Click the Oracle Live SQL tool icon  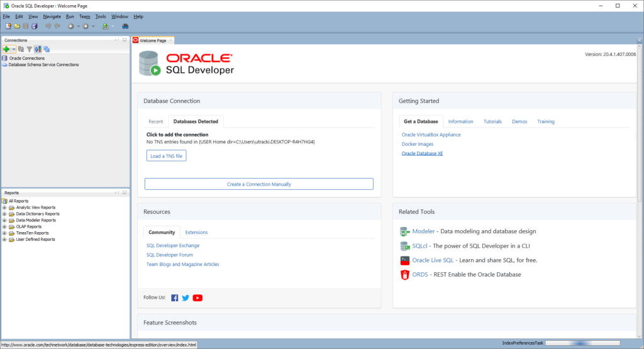[405, 260]
